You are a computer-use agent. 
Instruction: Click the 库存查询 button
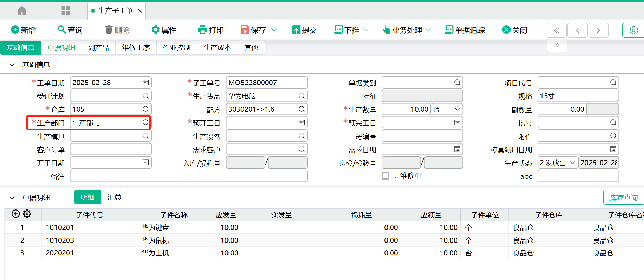(x=624, y=198)
